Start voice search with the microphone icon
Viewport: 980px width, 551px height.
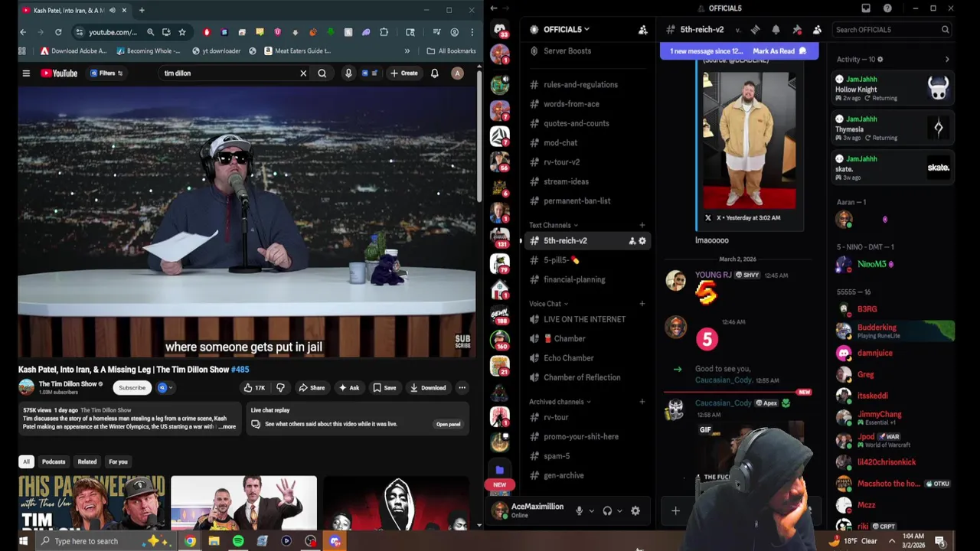348,73
